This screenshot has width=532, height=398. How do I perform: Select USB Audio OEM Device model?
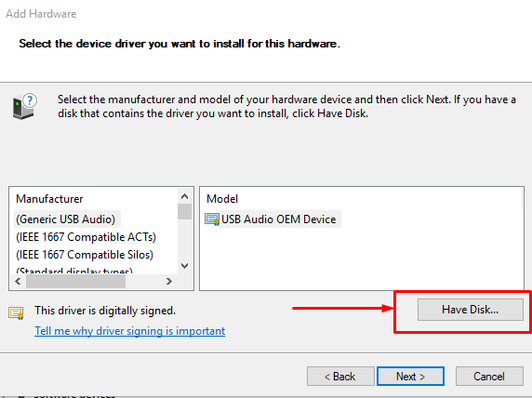[x=278, y=219]
